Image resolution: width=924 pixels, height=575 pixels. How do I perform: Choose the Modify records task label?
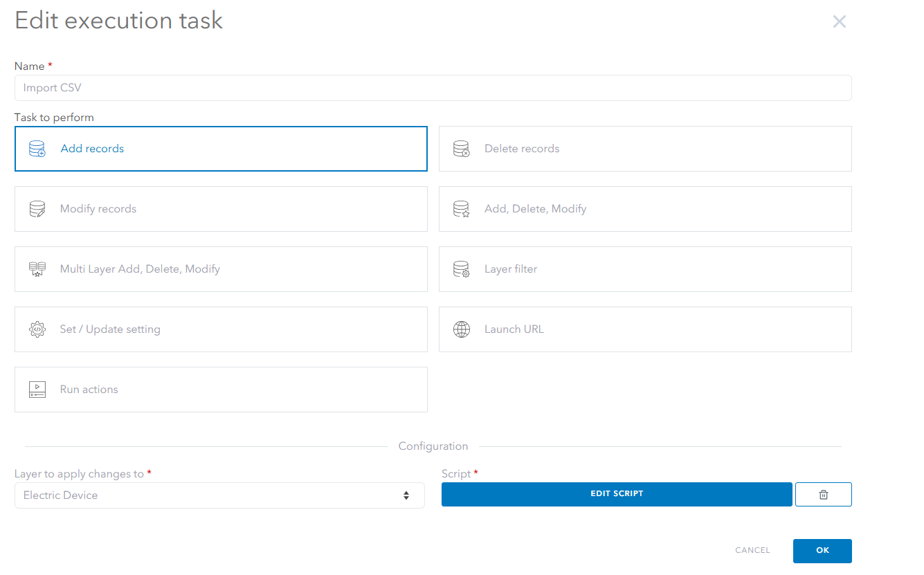(98, 209)
